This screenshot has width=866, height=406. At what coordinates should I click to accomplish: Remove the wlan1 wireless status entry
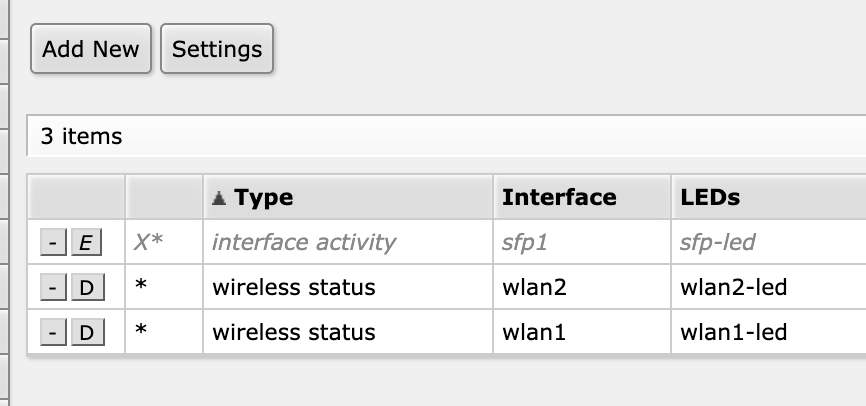53,332
